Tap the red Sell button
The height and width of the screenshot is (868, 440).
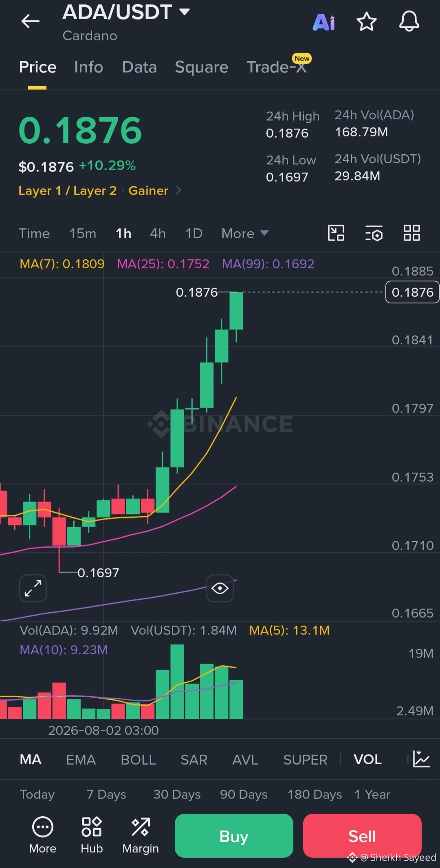point(362,836)
